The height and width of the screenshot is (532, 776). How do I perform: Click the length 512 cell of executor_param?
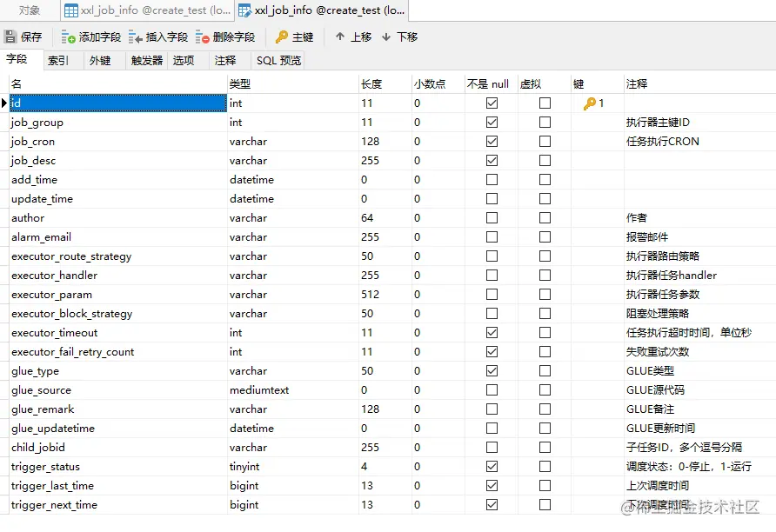coord(385,294)
